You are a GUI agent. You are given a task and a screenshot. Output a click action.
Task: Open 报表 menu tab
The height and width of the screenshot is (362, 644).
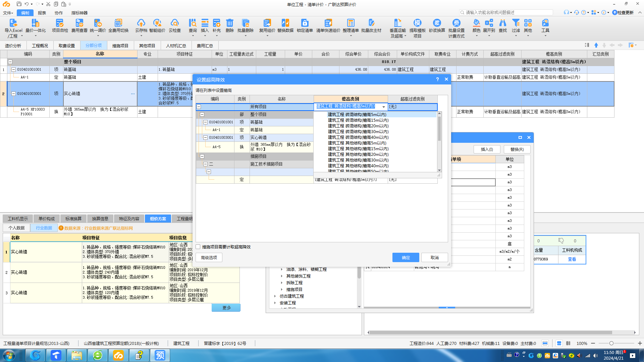pos(42,13)
